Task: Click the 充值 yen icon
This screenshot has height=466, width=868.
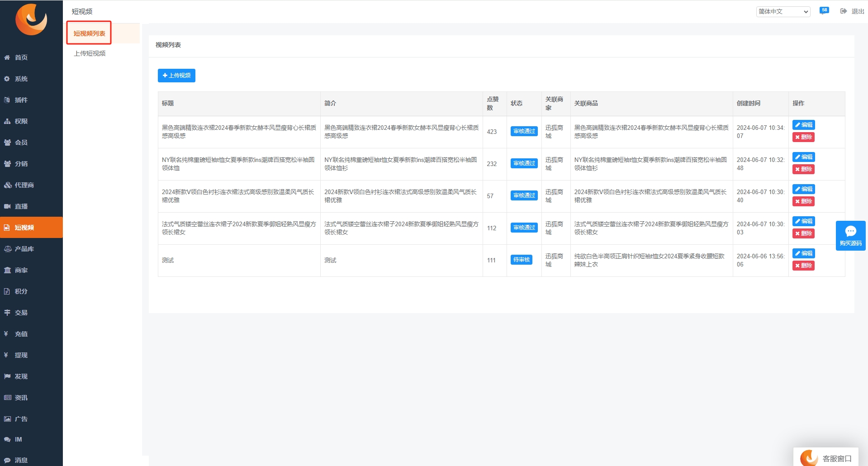Action: point(6,334)
